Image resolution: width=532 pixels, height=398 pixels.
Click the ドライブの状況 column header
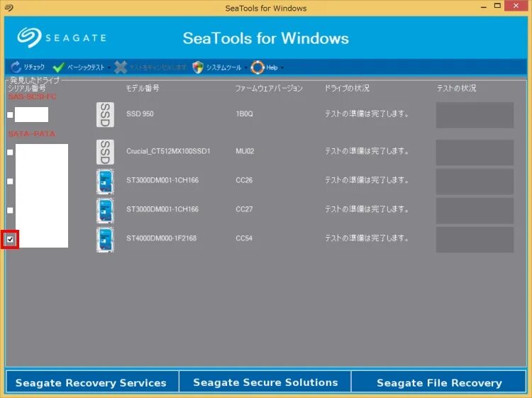[347, 88]
